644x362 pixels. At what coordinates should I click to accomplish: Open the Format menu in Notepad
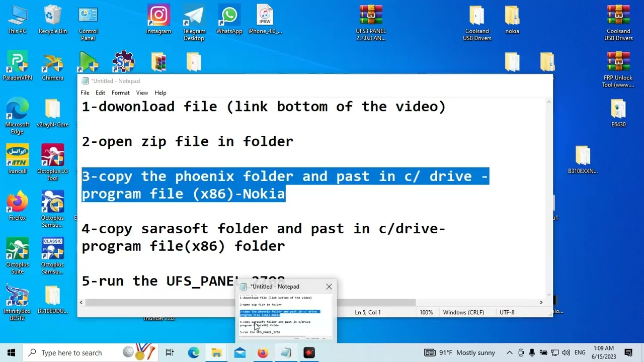[x=120, y=93]
